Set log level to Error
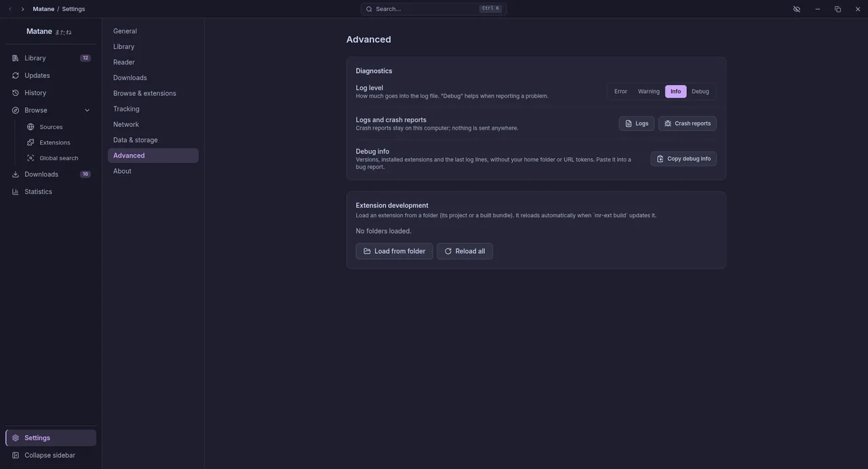This screenshot has width=868, height=469. (620, 92)
